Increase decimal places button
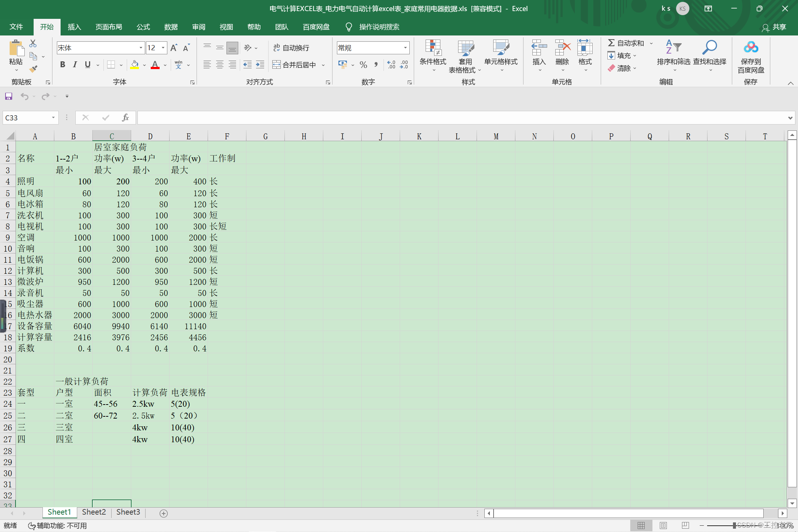798x532 pixels. 391,65
